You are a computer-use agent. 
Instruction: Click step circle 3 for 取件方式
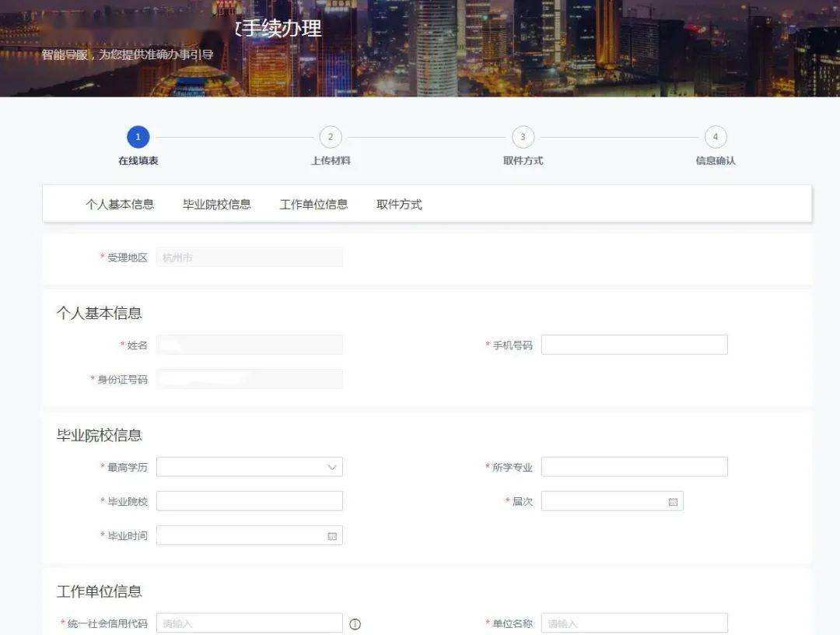click(x=523, y=136)
